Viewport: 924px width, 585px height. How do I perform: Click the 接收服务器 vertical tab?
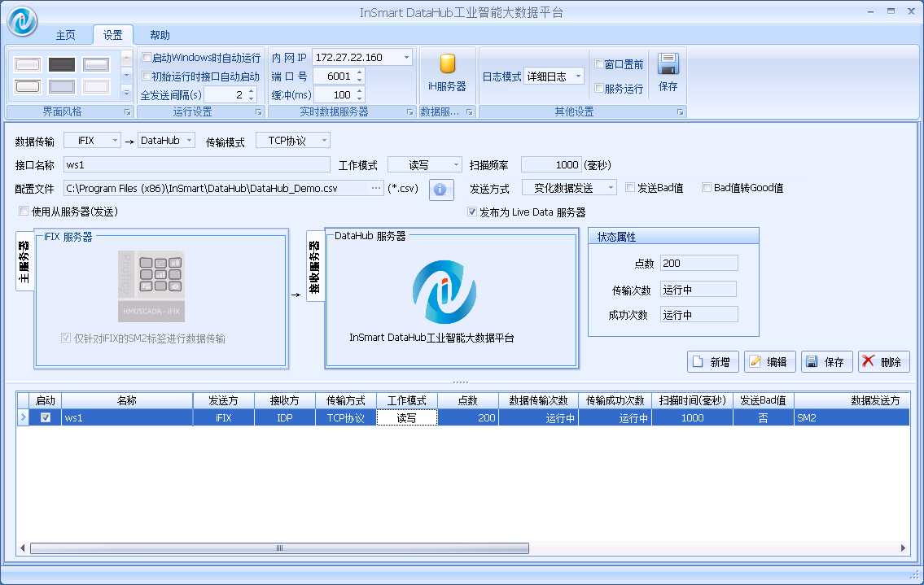315,266
